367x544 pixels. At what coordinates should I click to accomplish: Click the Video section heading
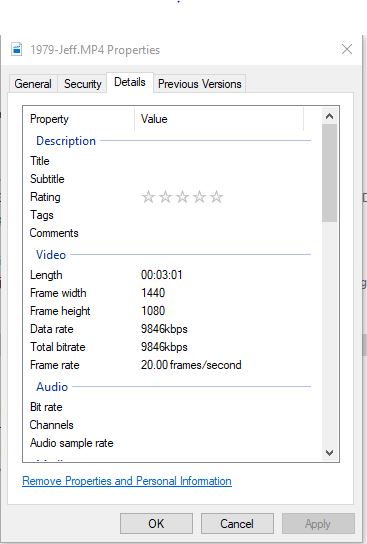pyautogui.click(x=51, y=255)
